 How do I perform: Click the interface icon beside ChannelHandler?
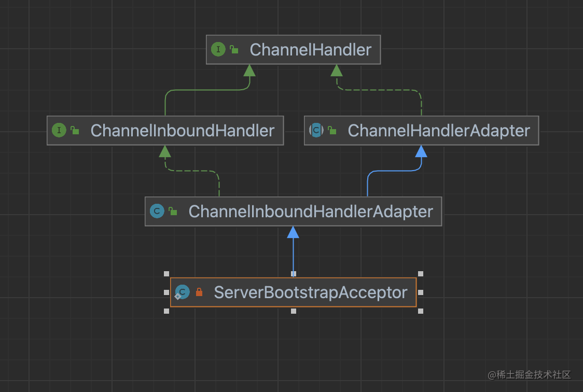click(x=218, y=49)
